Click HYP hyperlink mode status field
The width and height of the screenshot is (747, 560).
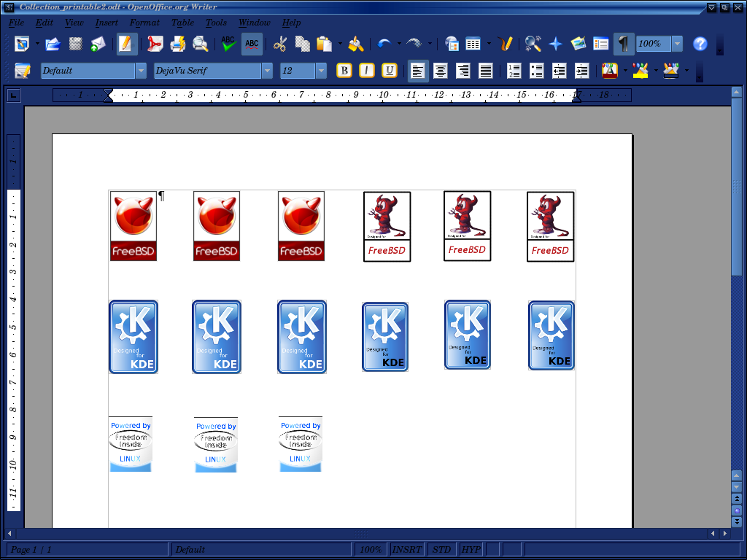click(x=471, y=549)
